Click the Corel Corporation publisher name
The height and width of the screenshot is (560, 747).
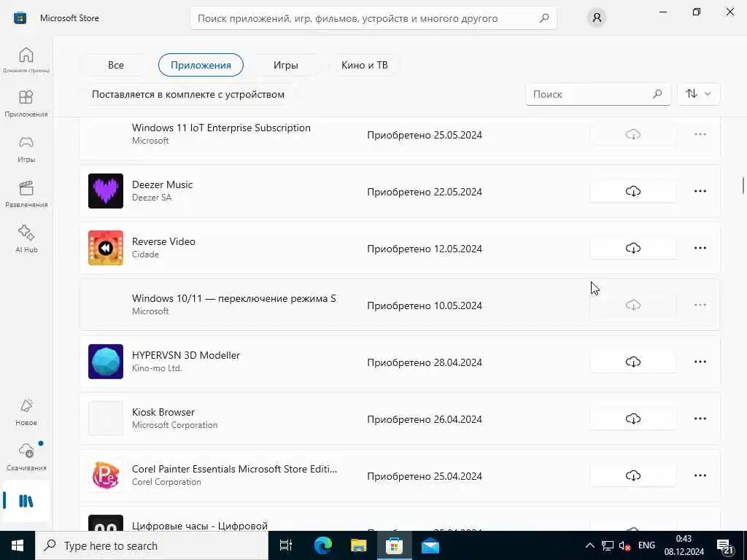click(166, 482)
